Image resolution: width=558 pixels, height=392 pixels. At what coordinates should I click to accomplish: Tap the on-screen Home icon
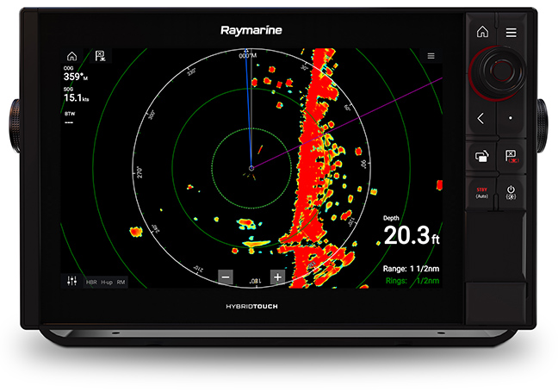[x=71, y=56]
